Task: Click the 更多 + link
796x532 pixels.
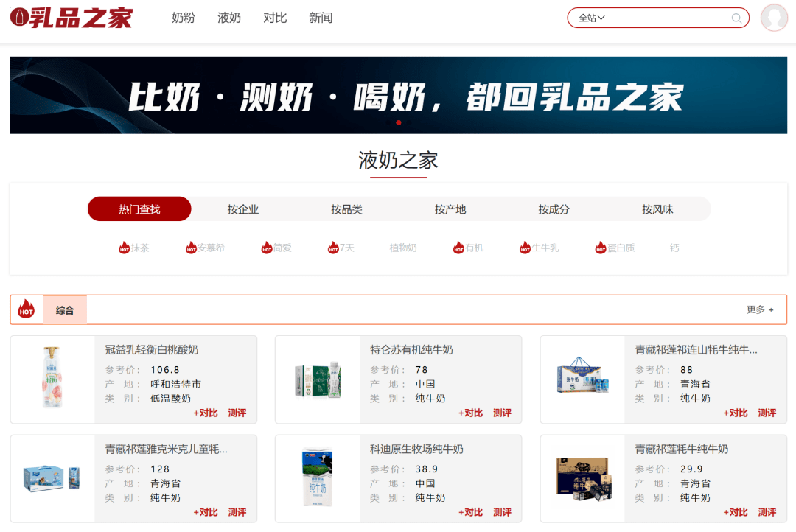Action: 760,309
